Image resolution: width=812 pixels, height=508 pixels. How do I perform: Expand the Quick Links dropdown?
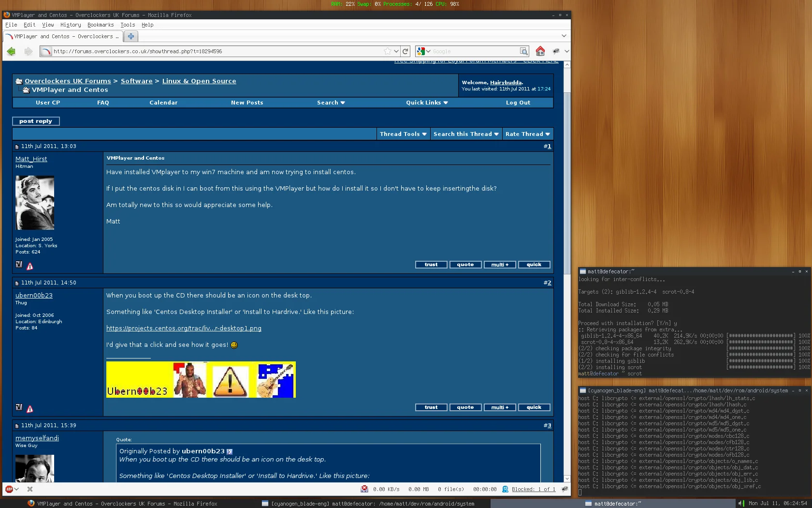427,103
